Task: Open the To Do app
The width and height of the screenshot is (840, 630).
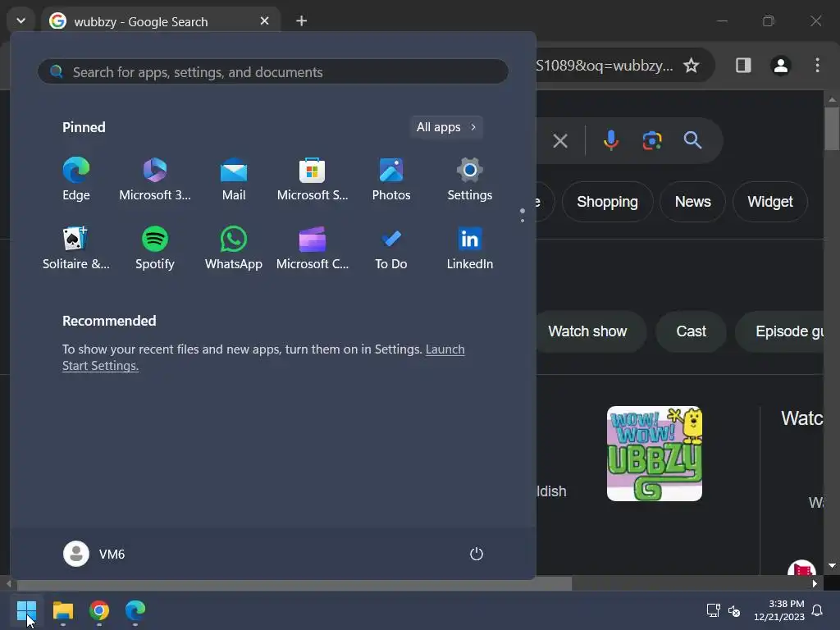Action: [391, 248]
